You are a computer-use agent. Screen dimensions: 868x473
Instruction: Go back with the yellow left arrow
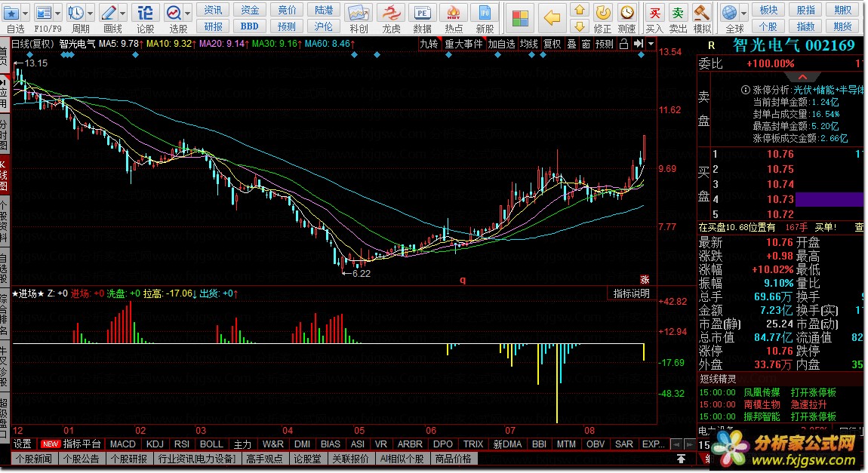(x=552, y=18)
